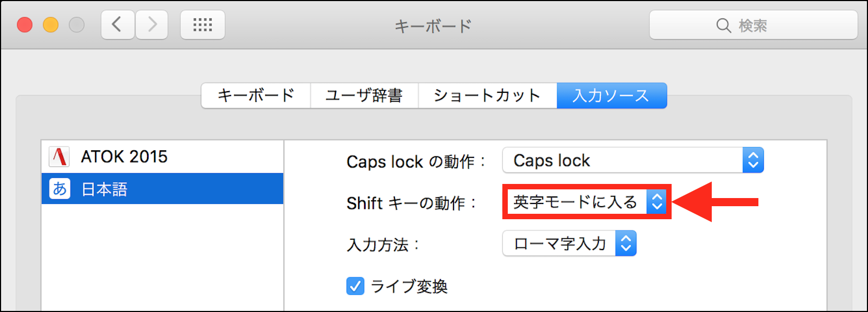Open the 入力方法 ローマ字入力 dropdown

pos(569,244)
